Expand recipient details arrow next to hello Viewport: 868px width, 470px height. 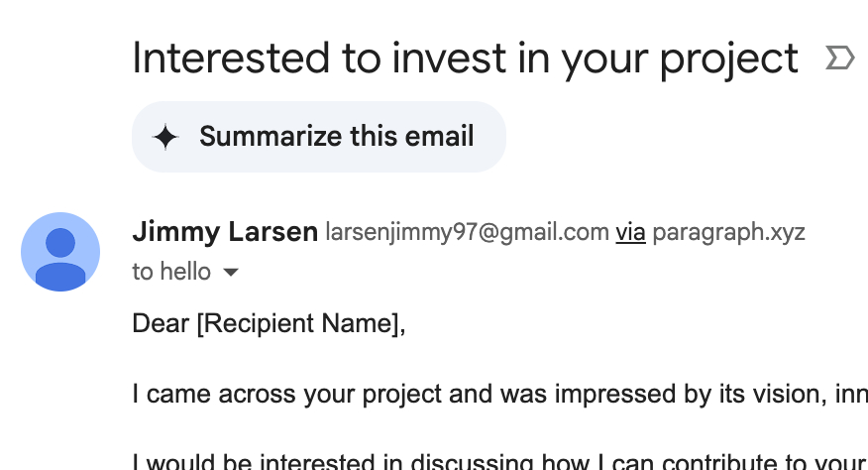click(x=230, y=272)
